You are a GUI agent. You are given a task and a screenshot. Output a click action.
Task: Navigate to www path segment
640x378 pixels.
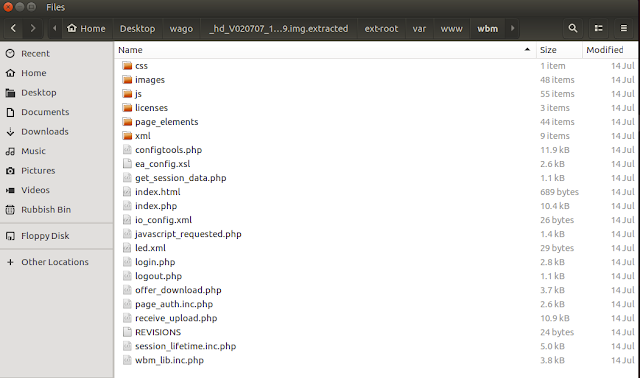click(451, 29)
